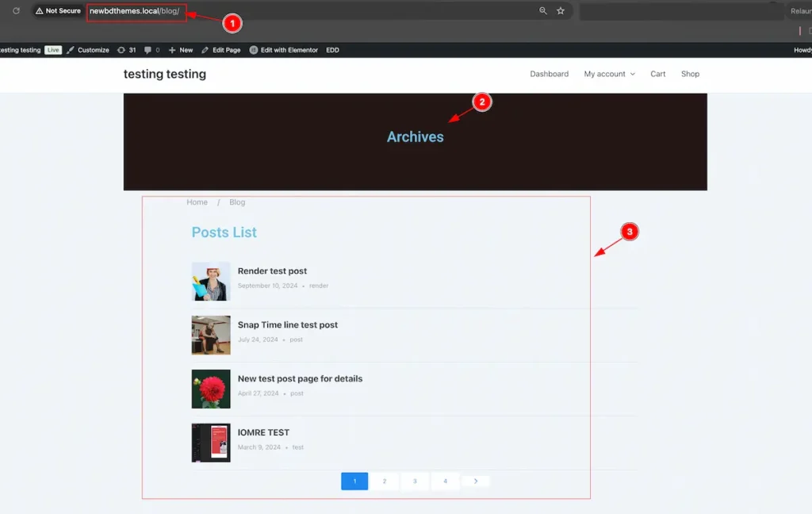The height and width of the screenshot is (514, 812).
Task: Open the Shop menu item
Action: [x=690, y=74]
